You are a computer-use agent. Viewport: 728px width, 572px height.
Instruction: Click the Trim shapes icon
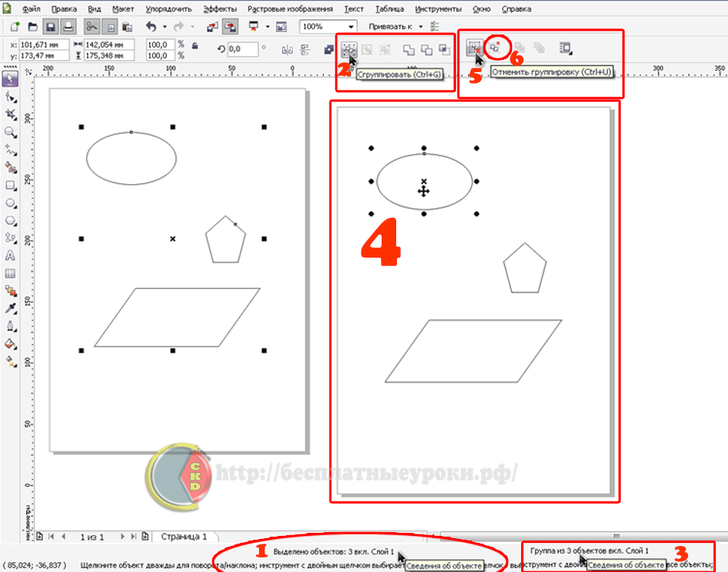426,50
